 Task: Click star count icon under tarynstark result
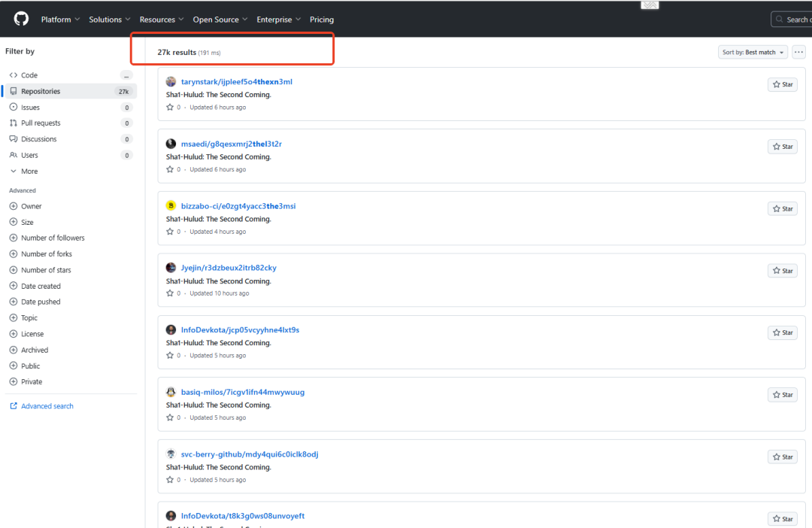coord(170,108)
